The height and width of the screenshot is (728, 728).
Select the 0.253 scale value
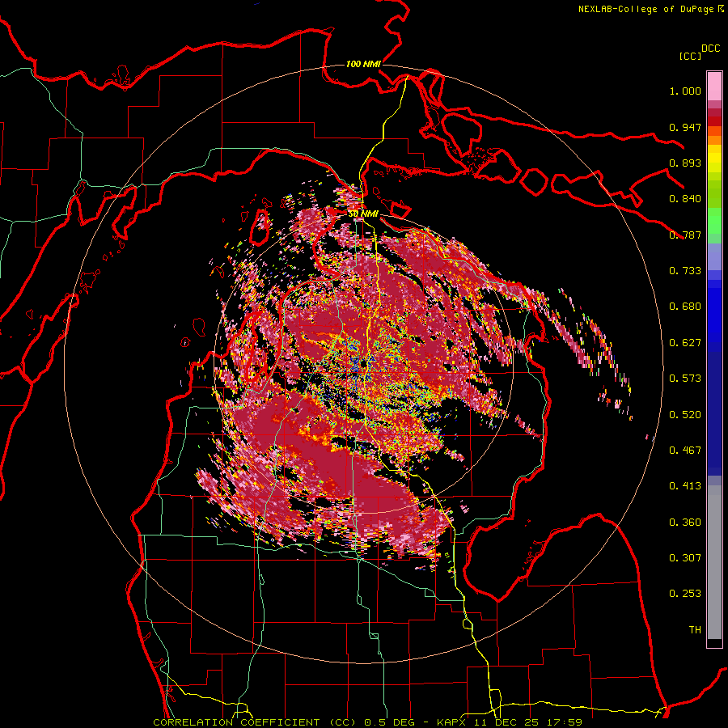(685, 594)
